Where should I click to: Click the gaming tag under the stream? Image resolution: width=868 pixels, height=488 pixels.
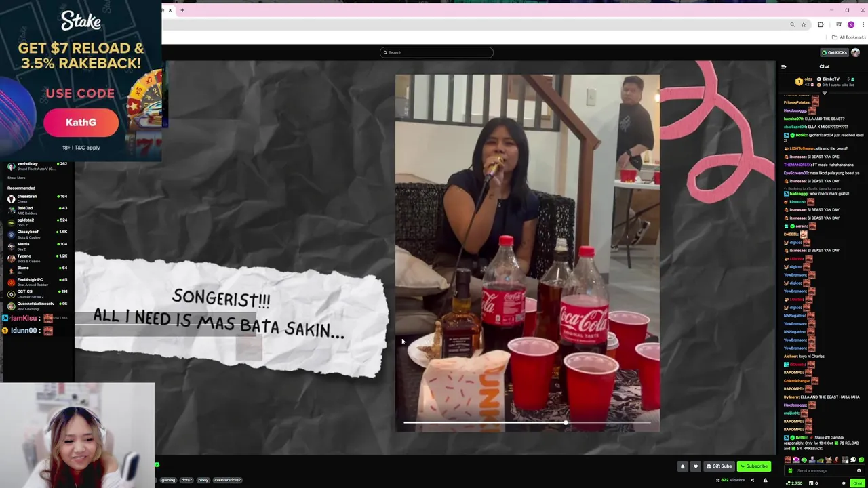[168, 480]
